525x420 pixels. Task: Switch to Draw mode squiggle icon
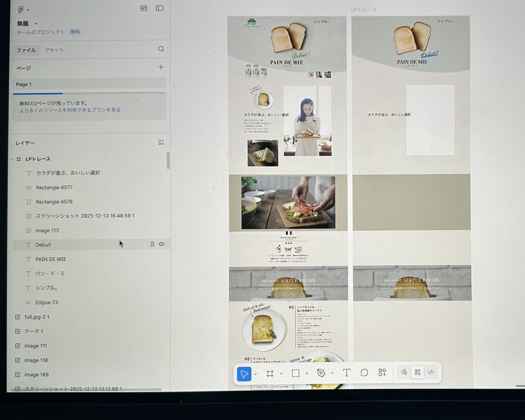tap(404, 373)
